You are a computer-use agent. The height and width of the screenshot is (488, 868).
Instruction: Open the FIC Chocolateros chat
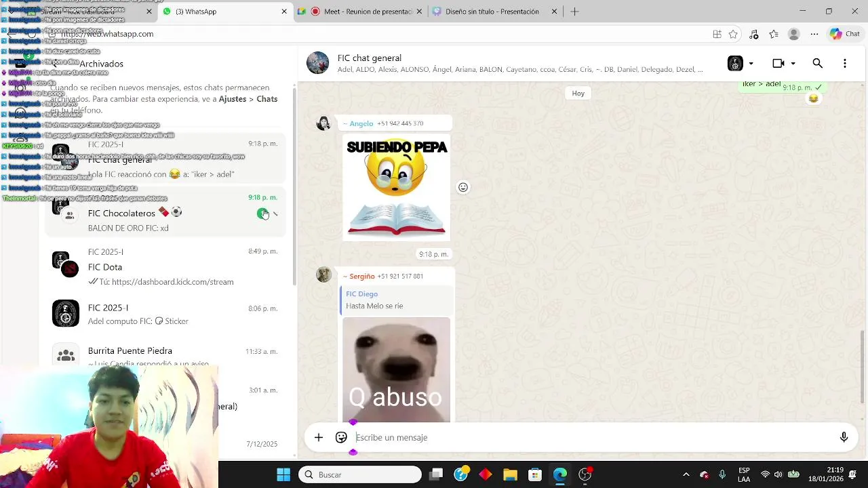click(x=165, y=213)
